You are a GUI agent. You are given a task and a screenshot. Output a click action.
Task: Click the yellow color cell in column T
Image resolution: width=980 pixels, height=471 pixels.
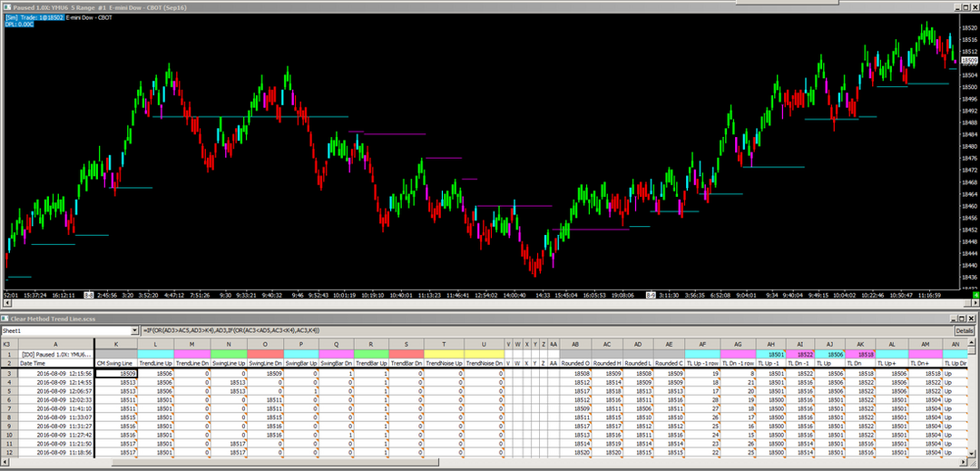pos(445,354)
